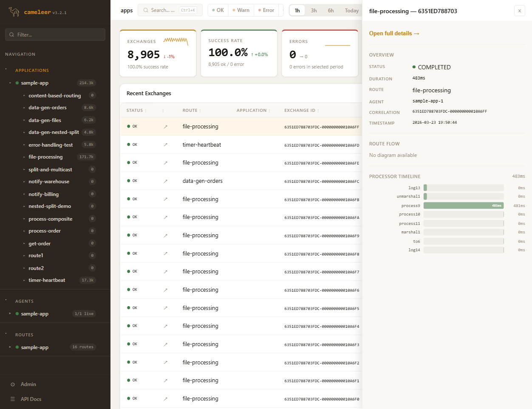Click the open arrow icon on timer-heartbeat row
This screenshot has width=532, height=409.
pos(165,145)
